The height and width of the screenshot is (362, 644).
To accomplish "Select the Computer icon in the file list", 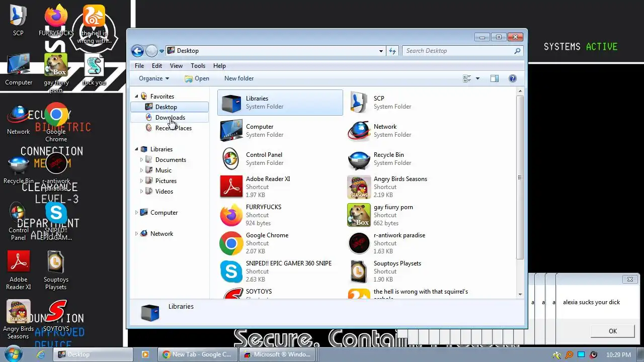I will [x=231, y=131].
